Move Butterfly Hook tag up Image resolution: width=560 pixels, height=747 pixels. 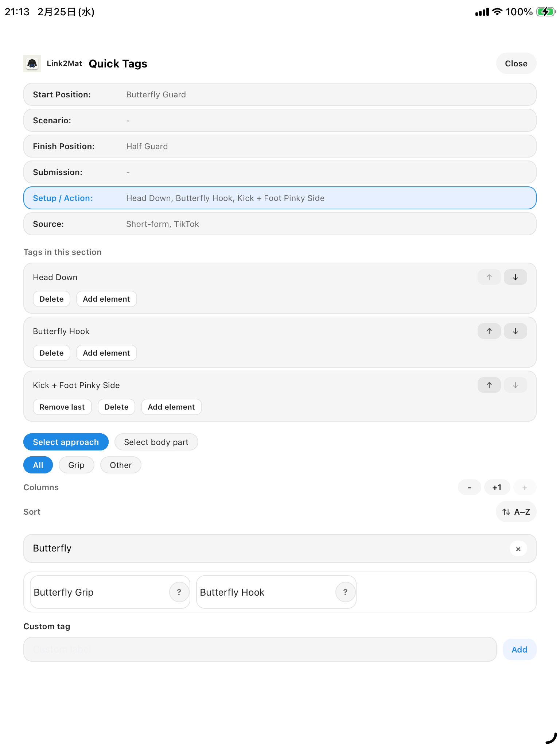[x=489, y=331]
